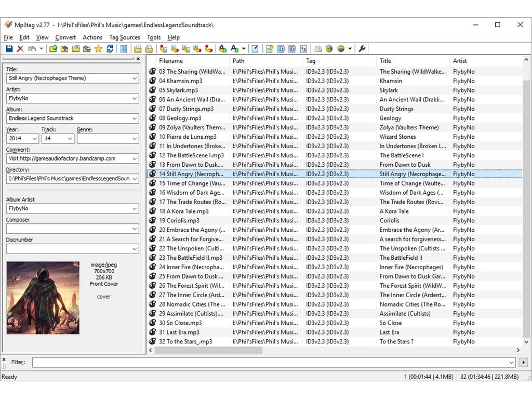The image size is (532, 399).
Task: Open Extended Tags with the edit icon
Action: (255, 48)
